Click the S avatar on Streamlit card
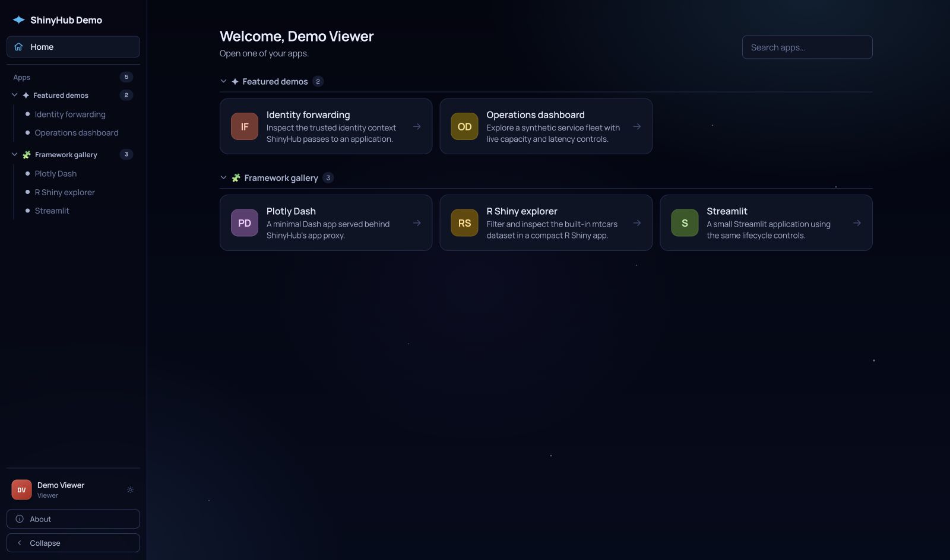Screen dimensions: 950x560 [685, 223]
